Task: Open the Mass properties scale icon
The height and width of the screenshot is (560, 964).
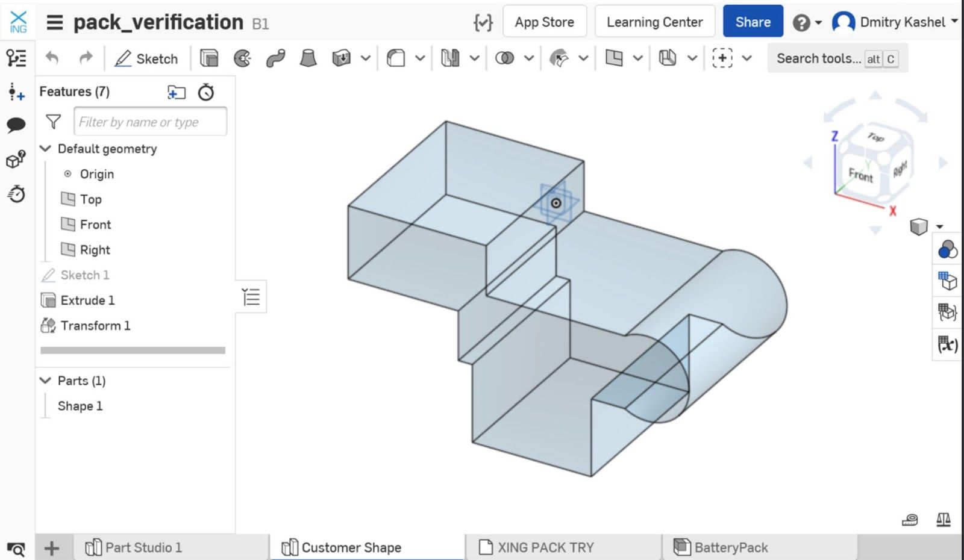Action: 944,520
